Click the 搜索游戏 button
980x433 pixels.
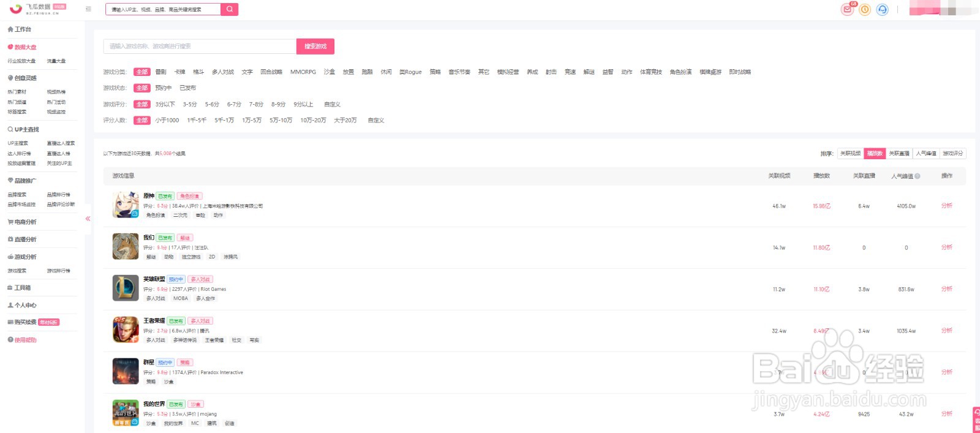(x=315, y=47)
